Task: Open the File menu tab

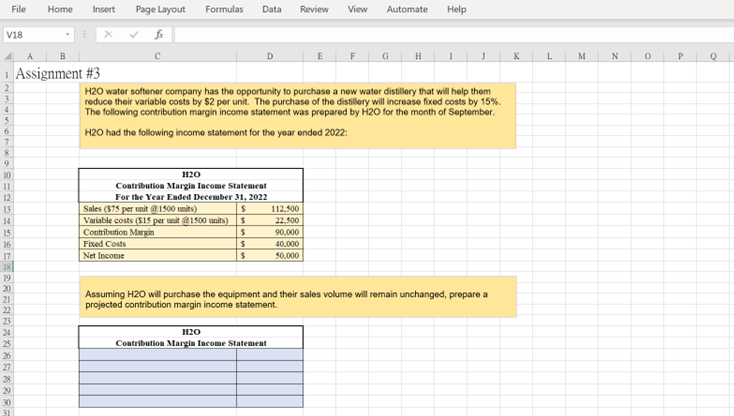Action: 18,9
